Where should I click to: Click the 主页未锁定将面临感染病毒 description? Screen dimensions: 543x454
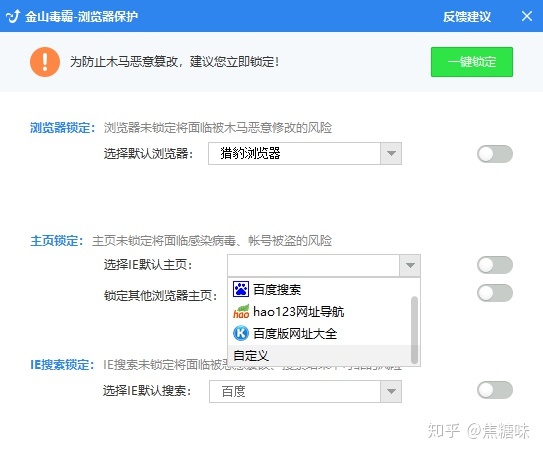[212, 240]
